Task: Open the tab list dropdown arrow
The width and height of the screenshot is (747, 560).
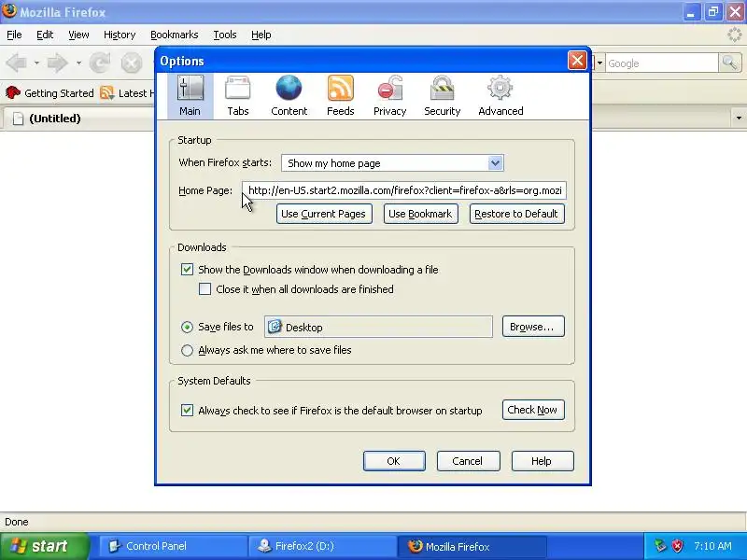Action: [x=739, y=118]
